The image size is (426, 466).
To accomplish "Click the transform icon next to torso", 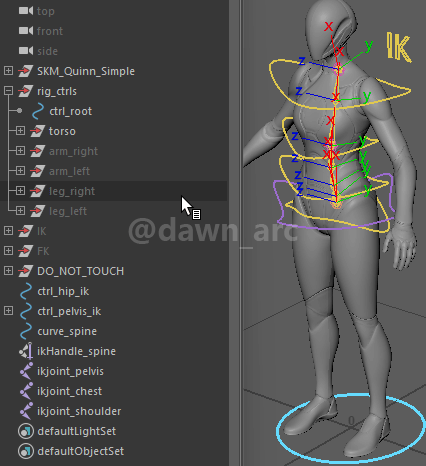I will pos(37,131).
